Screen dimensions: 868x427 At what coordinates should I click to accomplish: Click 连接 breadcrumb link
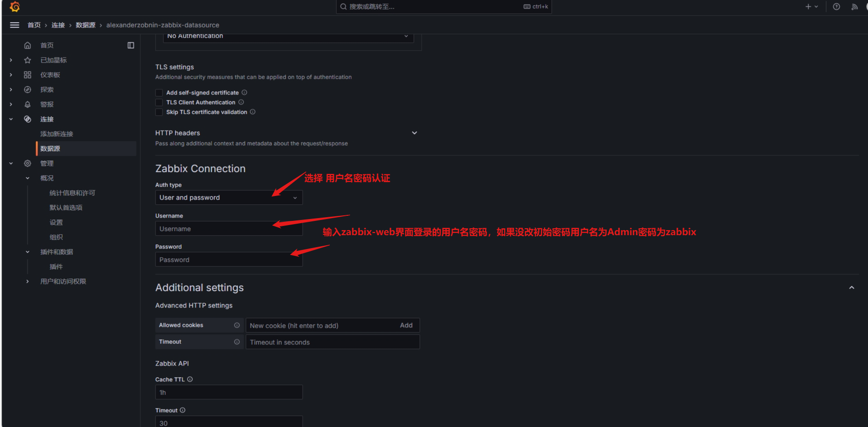(x=58, y=25)
